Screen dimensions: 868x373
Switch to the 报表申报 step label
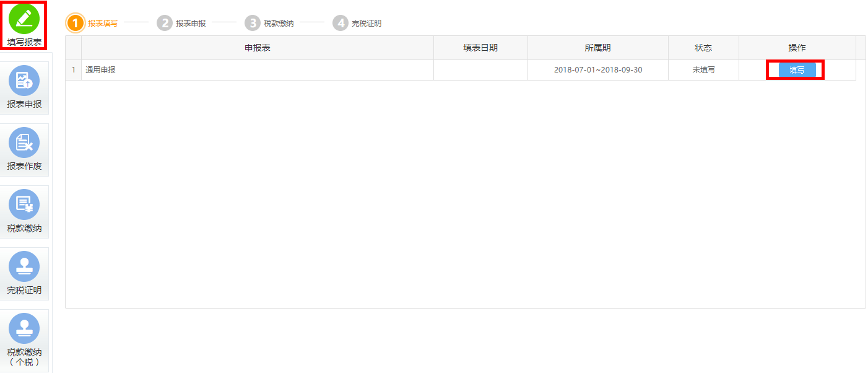point(191,24)
